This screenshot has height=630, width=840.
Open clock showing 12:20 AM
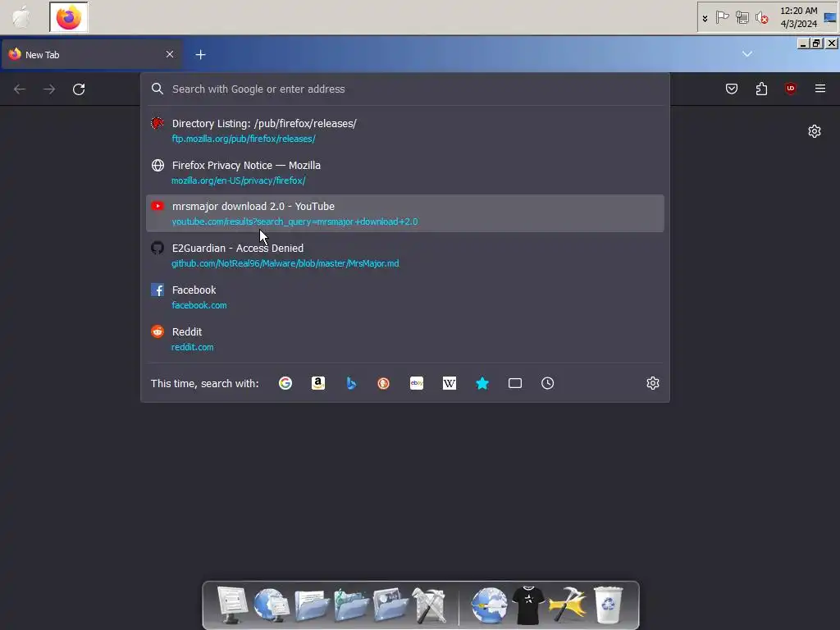798,17
